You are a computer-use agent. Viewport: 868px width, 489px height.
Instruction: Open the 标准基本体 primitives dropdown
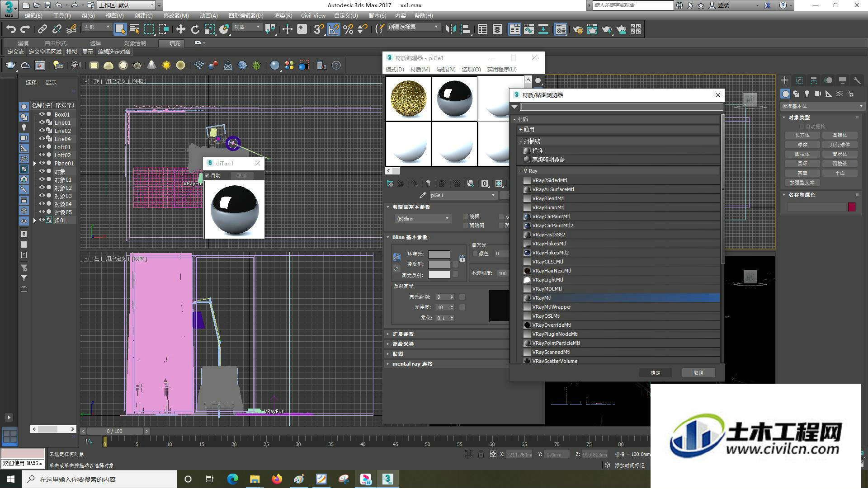pyautogui.click(x=822, y=106)
